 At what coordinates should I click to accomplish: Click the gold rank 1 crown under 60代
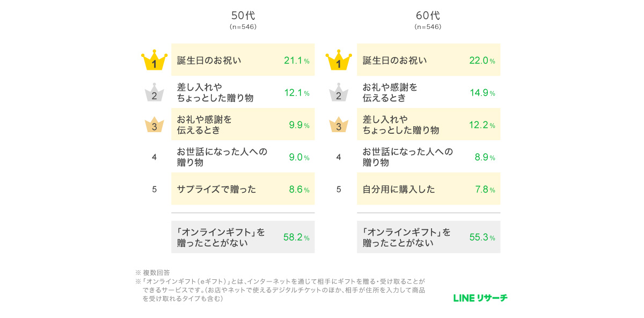[x=339, y=61]
